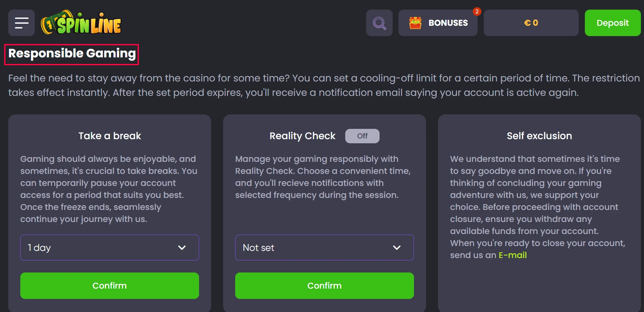Image resolution: width=644 pixels, height=312 pixels.
Task: Click the euro currency symbol
Action: pyautogui.click(x=527, y=23)
